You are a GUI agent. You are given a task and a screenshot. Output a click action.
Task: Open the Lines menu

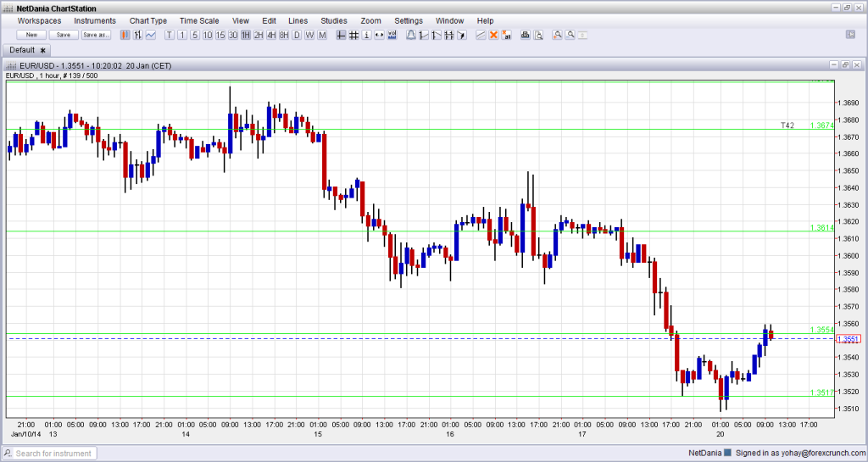coord(298,20)
